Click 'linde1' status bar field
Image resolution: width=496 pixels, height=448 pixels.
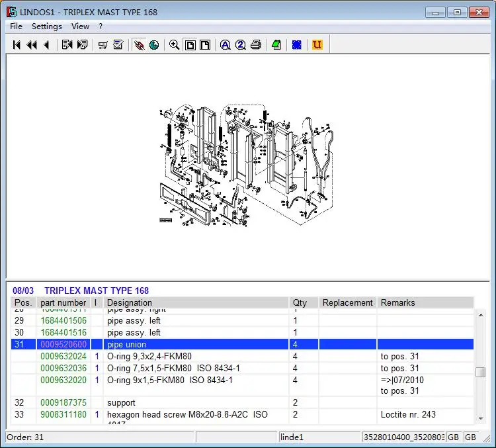[x=319, y=437]
